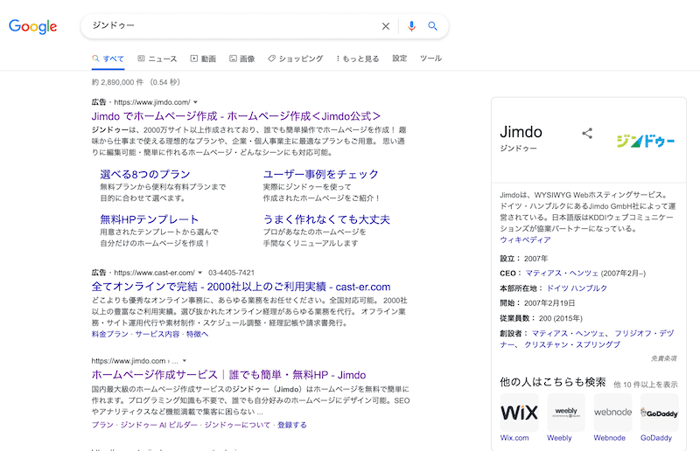Screen dimensions: 700x451
Task: Click CEO link マティアス・ヘンツェ
Action: 562,273
